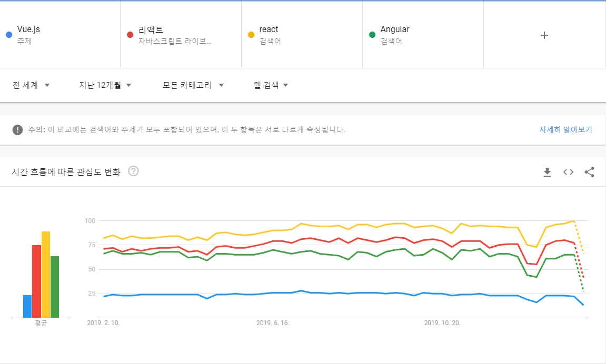Open the 지난 12개월 time range dropdown
The height and width of the screenshot is (364, 606).
[x=105, y=85]
